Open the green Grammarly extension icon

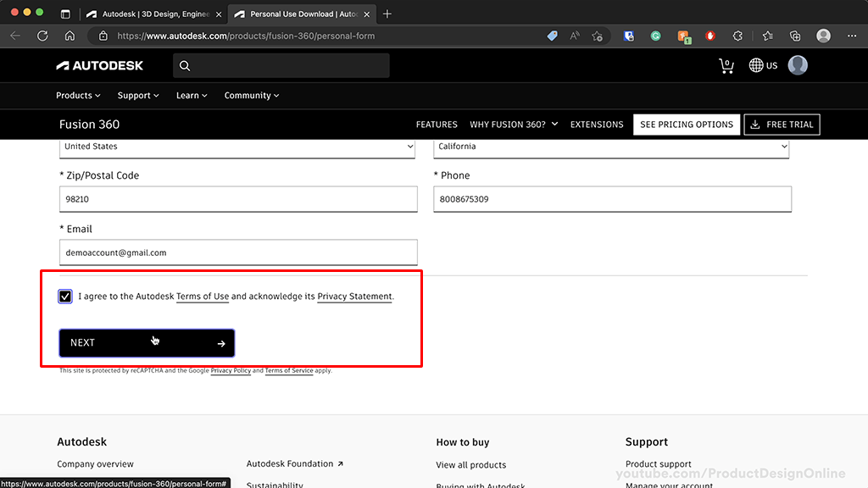click(655, 36)
